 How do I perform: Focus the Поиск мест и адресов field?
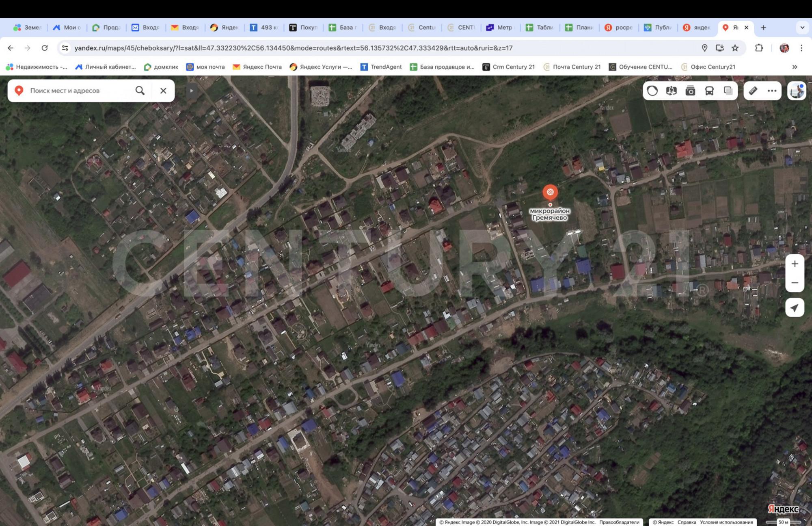pos(77,91)
